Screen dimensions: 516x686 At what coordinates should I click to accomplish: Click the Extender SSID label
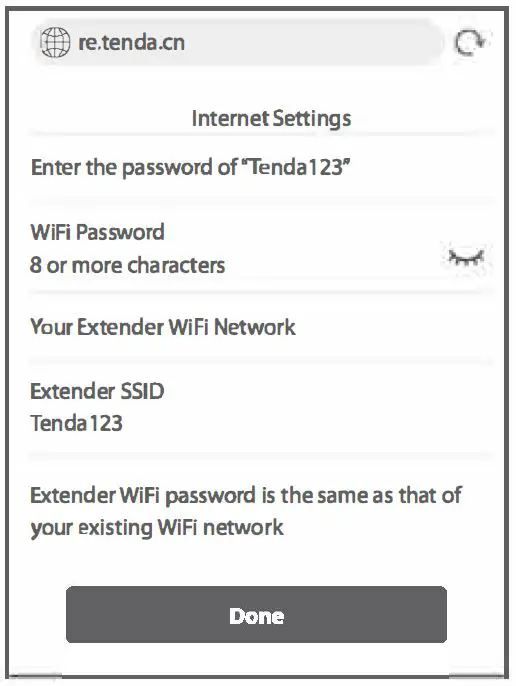tap(97, 391)
